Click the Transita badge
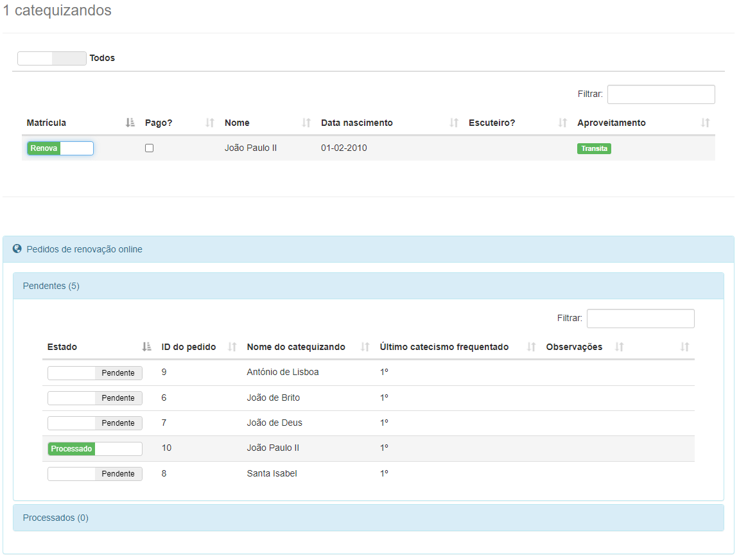 point(593,148)
